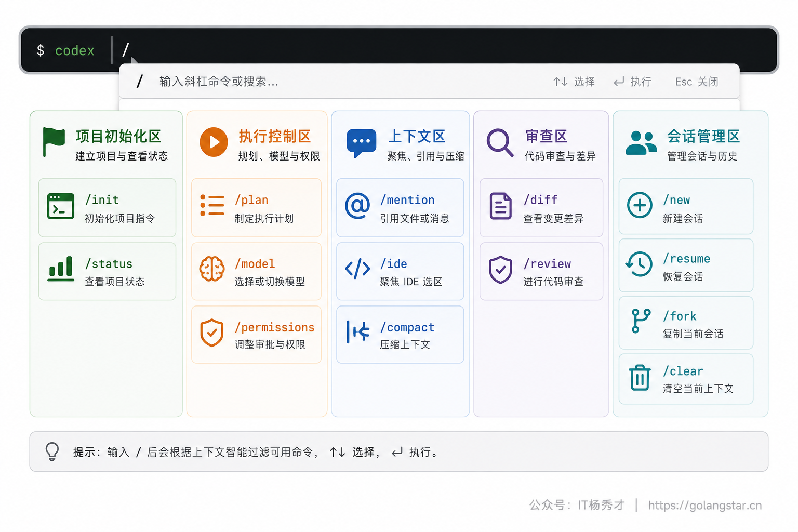Viewport: 798px width, 532px height.
Task: Click the up-down arrows next to 选择 in search bar
Action: click(x=560, y=82)
